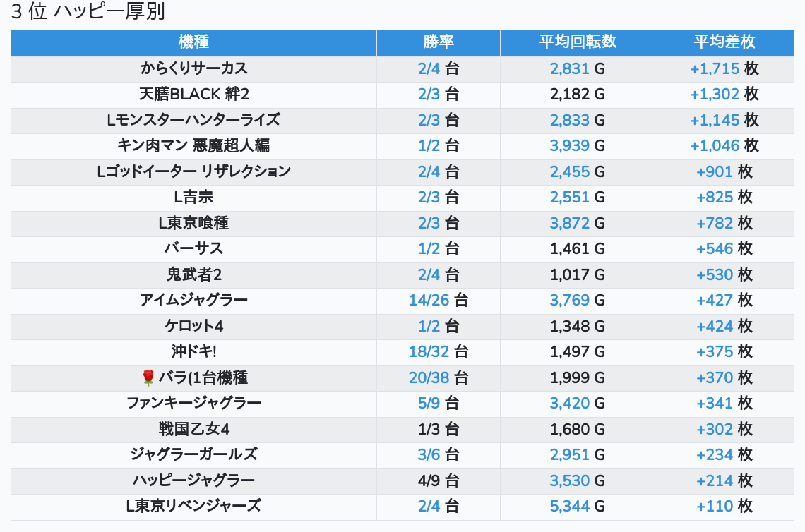Click the +530 枚 difference value
805x532 pixels.
[724, 274]
